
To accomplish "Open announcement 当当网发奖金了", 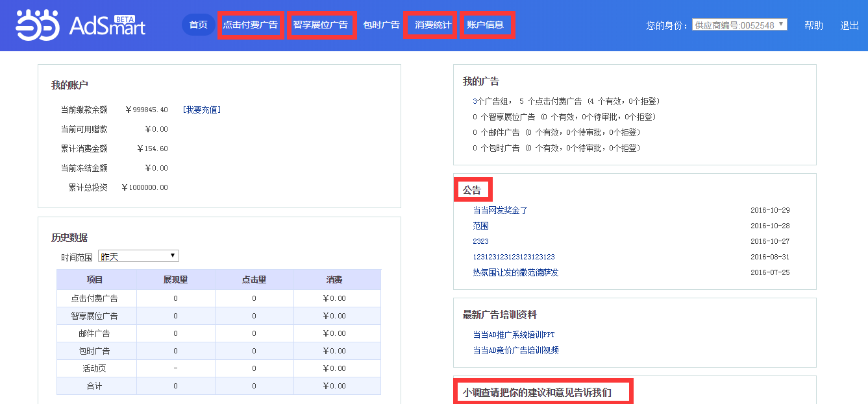I will [x=500, y=210].
